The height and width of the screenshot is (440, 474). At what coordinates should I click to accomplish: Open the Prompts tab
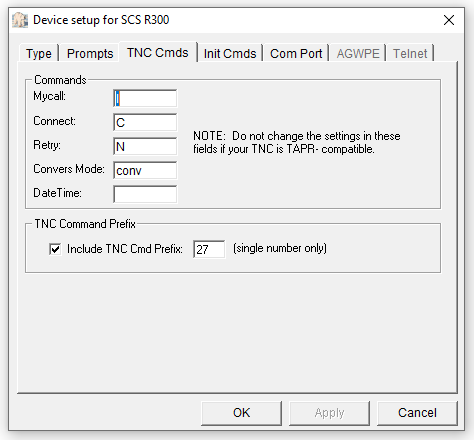[90, 53]
